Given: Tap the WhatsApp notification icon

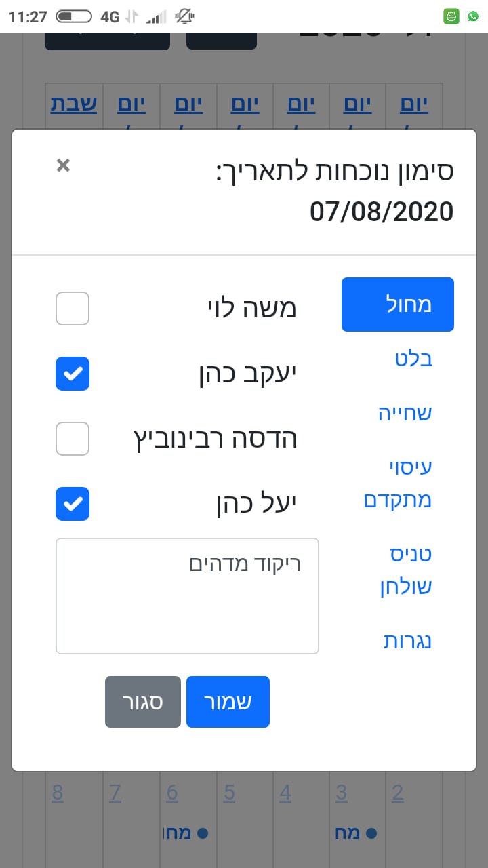Looking at the screenshot, I should point(472,17).
